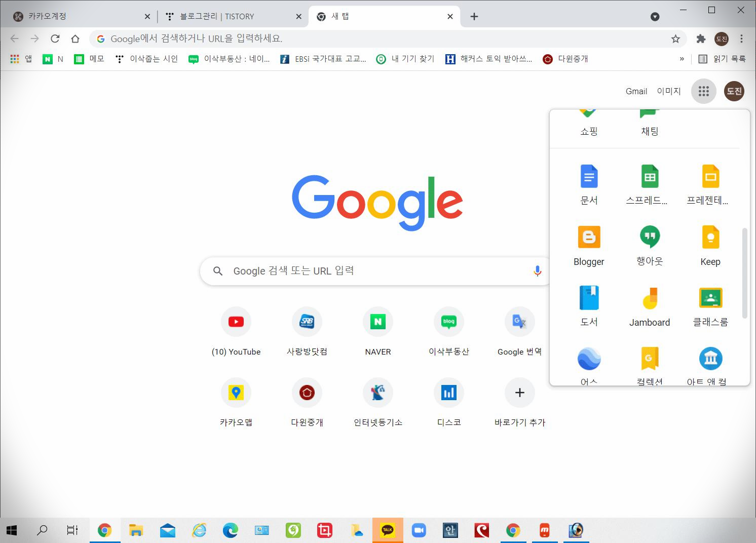
Task: Open 카카오맵 shortcut tile
Action: [x=236, y=403]
